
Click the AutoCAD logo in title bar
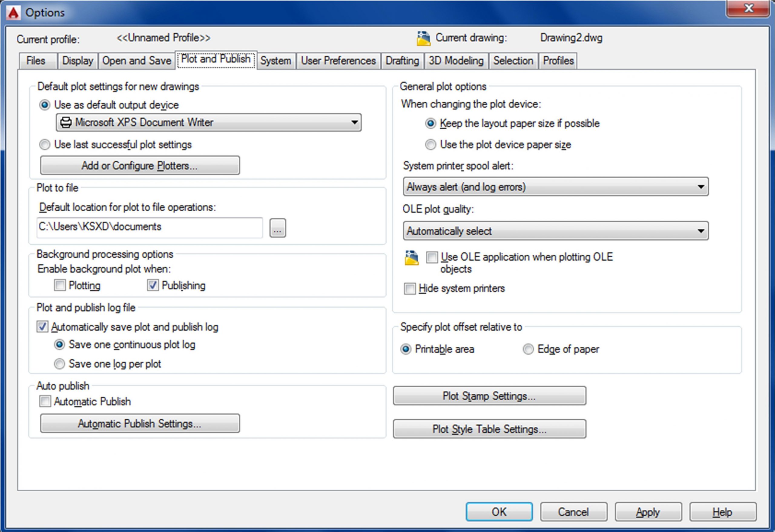14,13
